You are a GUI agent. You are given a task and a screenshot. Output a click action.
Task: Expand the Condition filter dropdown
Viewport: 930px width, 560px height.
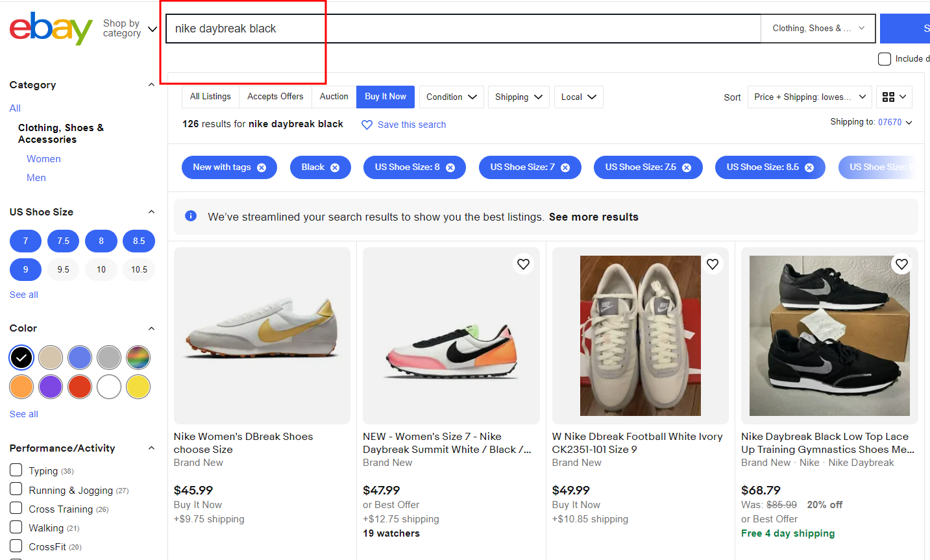(x=451, y=97)
